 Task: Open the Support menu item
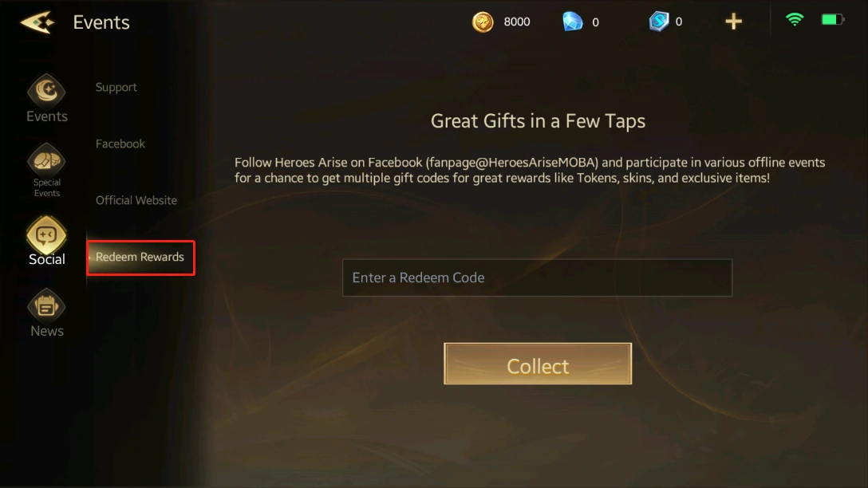116,87
